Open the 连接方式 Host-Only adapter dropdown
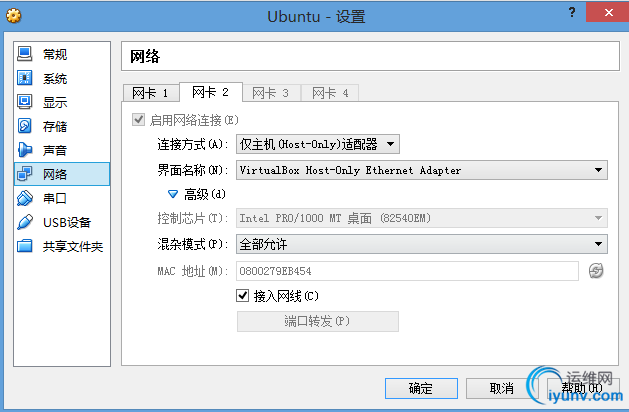 318,144
